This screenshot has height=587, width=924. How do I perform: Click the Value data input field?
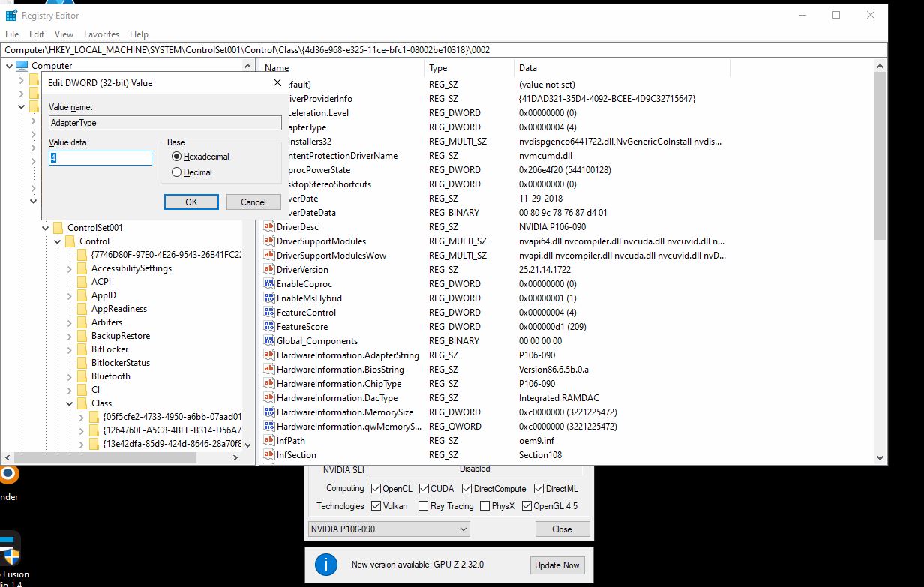point(100,158)
